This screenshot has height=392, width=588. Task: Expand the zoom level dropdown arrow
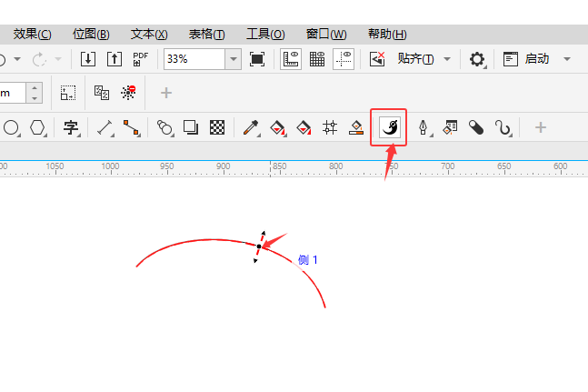[234, 59]
